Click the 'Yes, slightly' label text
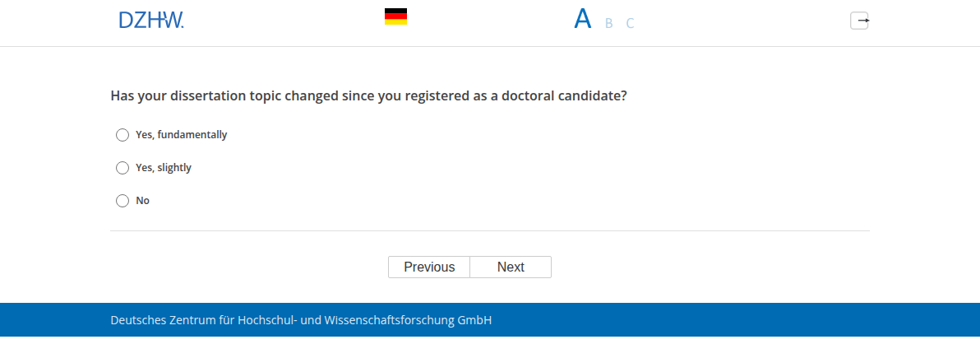980x344 pixels. coord(163,168)
